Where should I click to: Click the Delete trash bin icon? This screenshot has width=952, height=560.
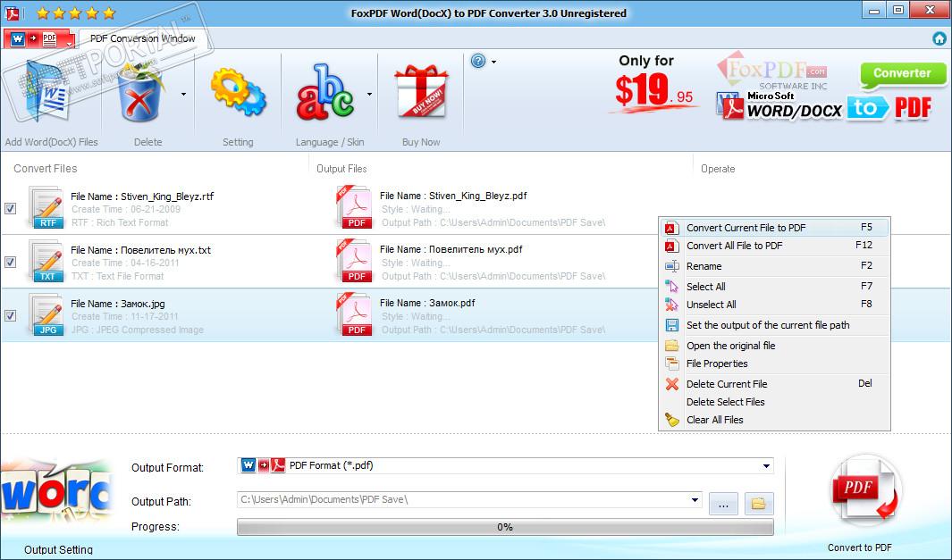141,91
